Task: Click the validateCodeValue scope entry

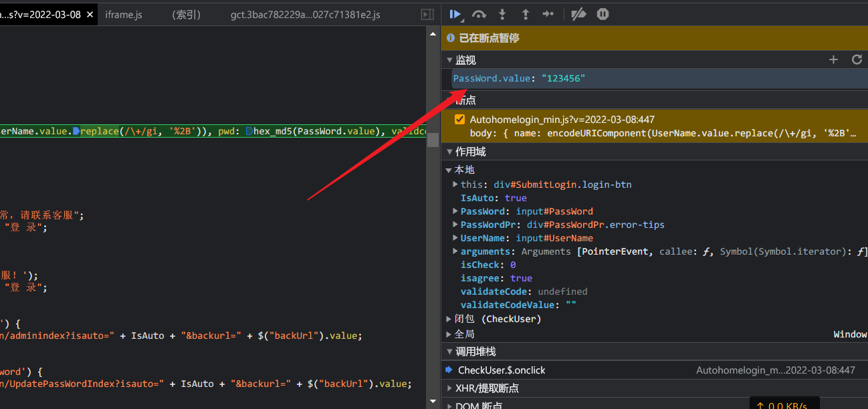Action: (518, 305)
